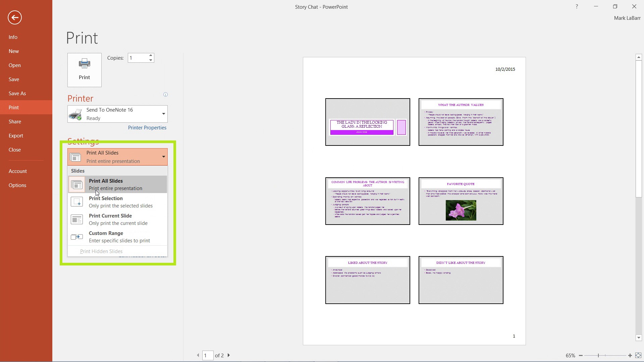Select Print Selection option
The image size is (644, 362).
point(117,201)
